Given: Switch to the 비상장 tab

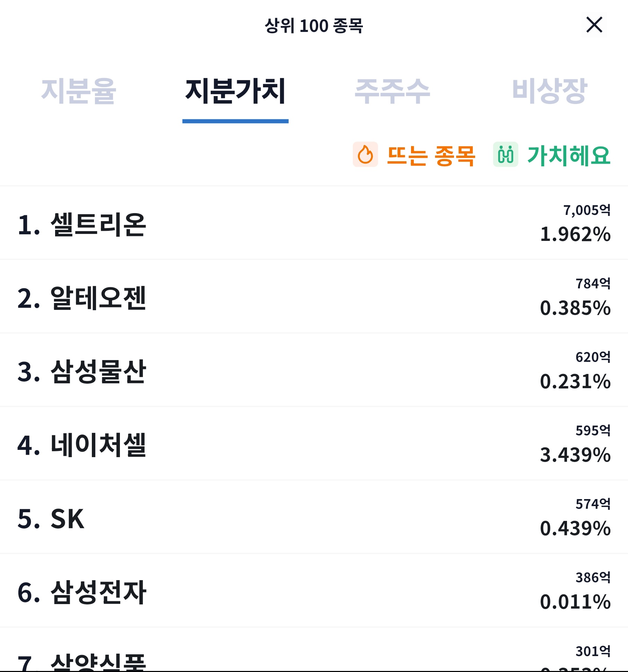Looking at the screenshot, I should click(x=549, y=91).
